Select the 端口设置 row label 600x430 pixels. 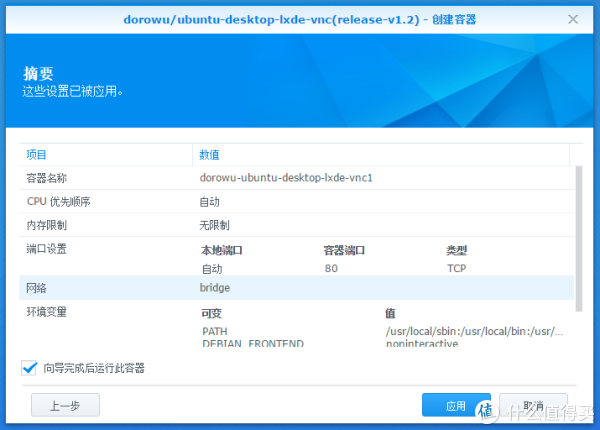click(46, 249)
